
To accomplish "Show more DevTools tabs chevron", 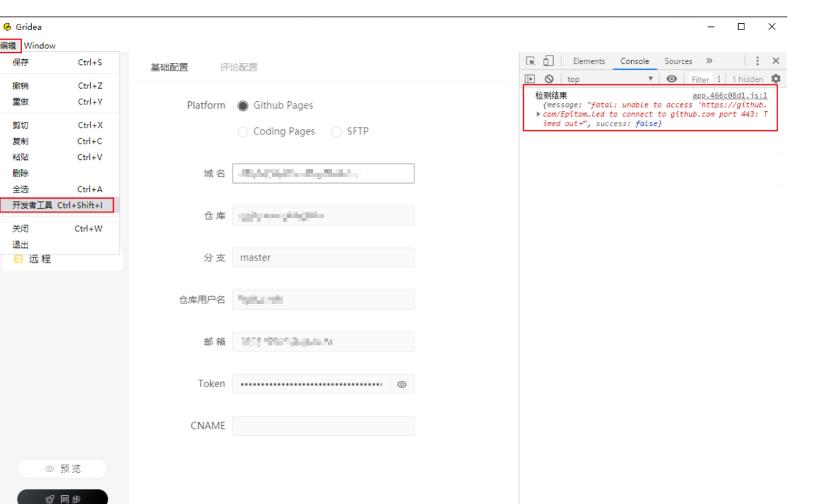I will pos(709,61).
